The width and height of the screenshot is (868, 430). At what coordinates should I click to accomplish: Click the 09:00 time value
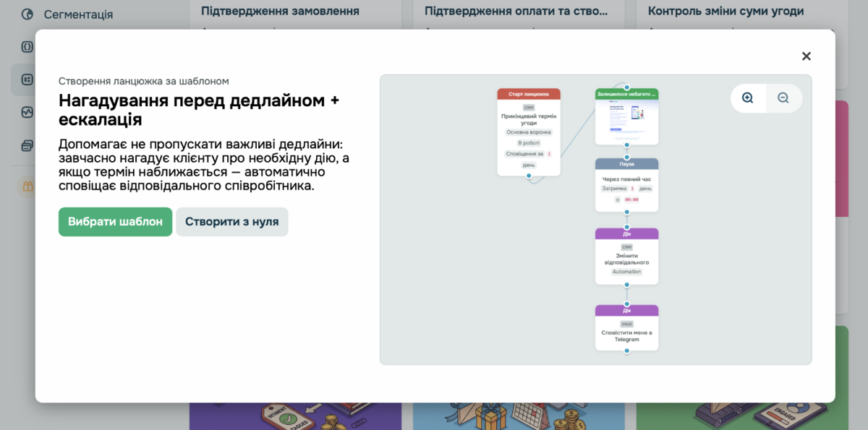coord(631,199)
